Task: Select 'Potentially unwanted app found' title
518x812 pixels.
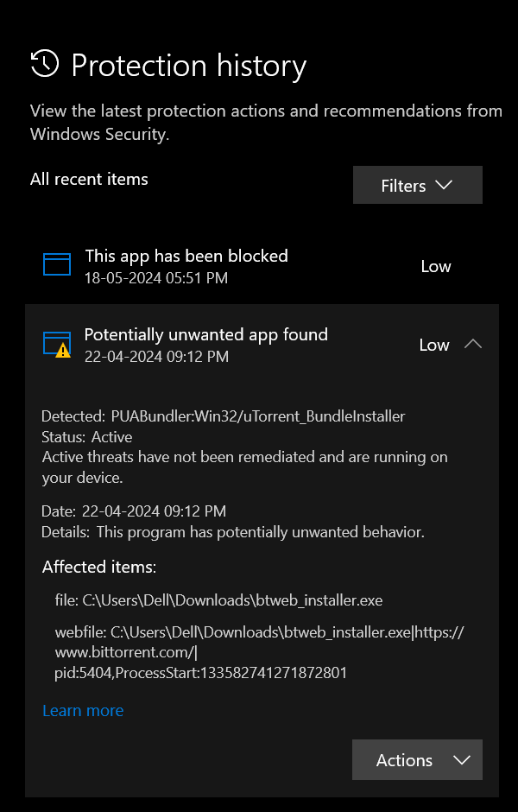Action: click(206, 334)
